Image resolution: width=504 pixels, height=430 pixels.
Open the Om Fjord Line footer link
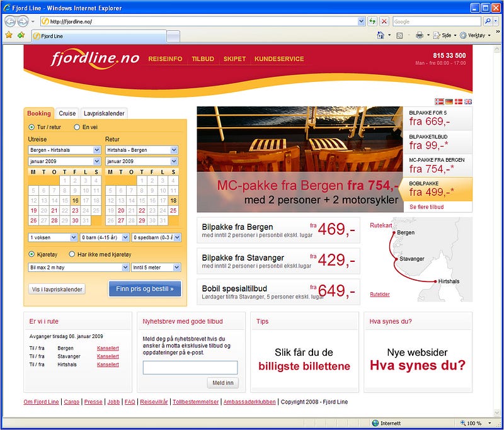point(41,402)
